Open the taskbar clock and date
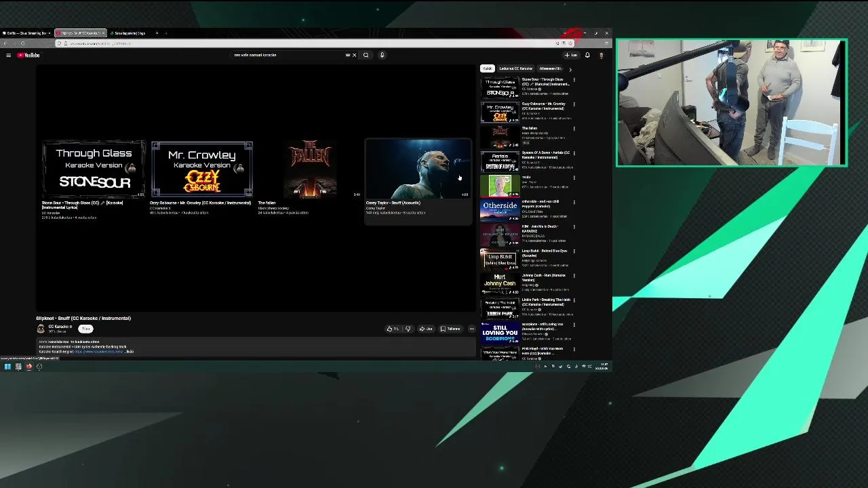Viewport: 868px width, 488px height. click(602, 367)
